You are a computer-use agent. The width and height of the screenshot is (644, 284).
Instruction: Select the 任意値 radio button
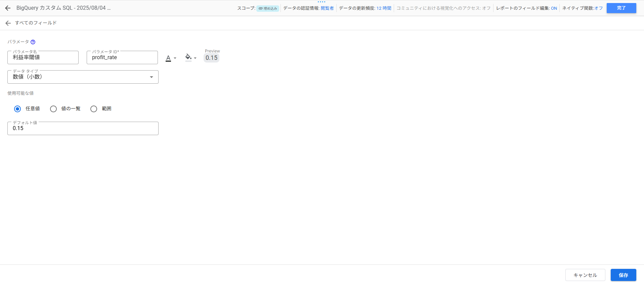click(17, 109)
